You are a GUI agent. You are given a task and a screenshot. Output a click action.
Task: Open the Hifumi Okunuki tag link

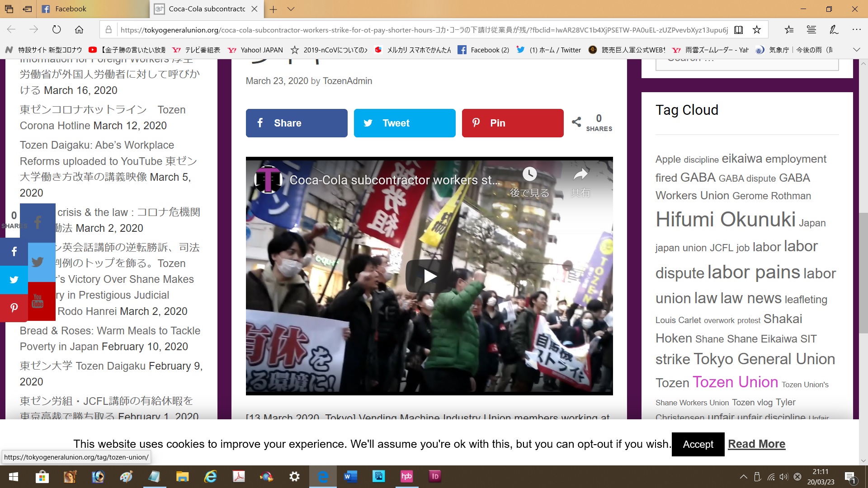pyautogui.click(x=725, y=220)
